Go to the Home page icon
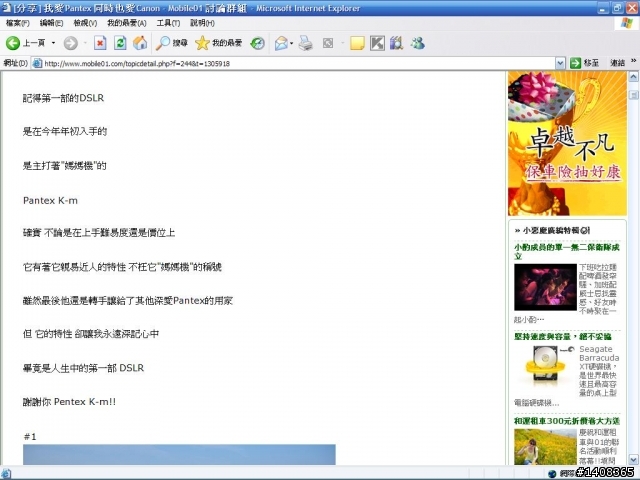The height and width of the screenshot is (480, 640). pos(140,43)
